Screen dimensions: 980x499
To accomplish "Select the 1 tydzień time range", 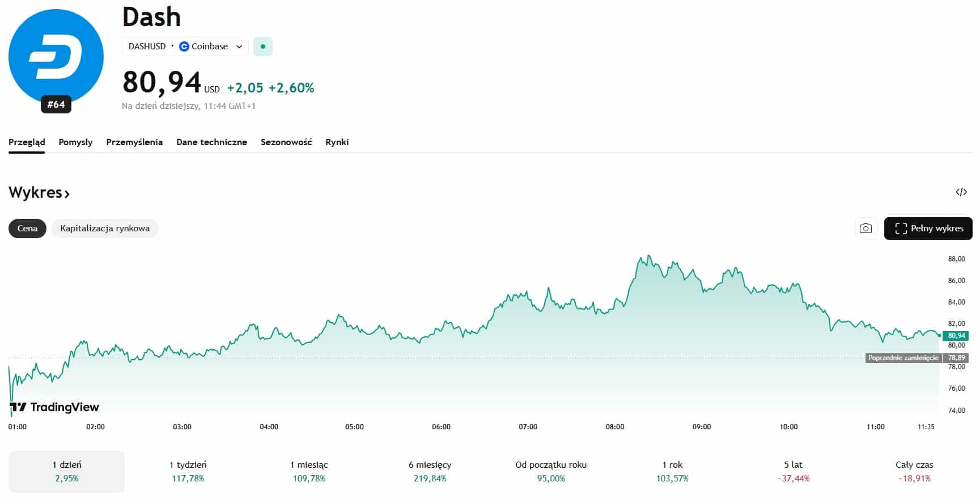I will tap(188, 471).
